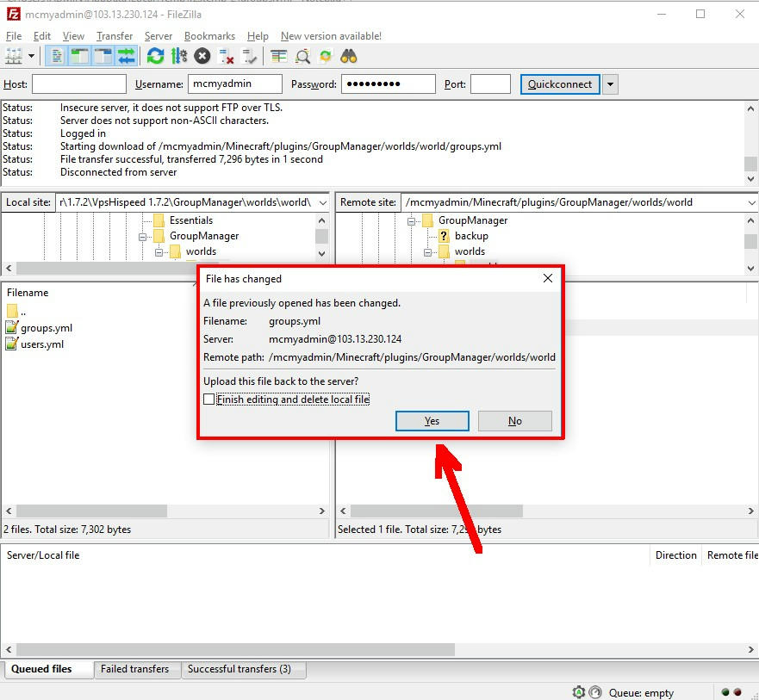Click local file list horizontal scrollbar

(x=92, y=511)
